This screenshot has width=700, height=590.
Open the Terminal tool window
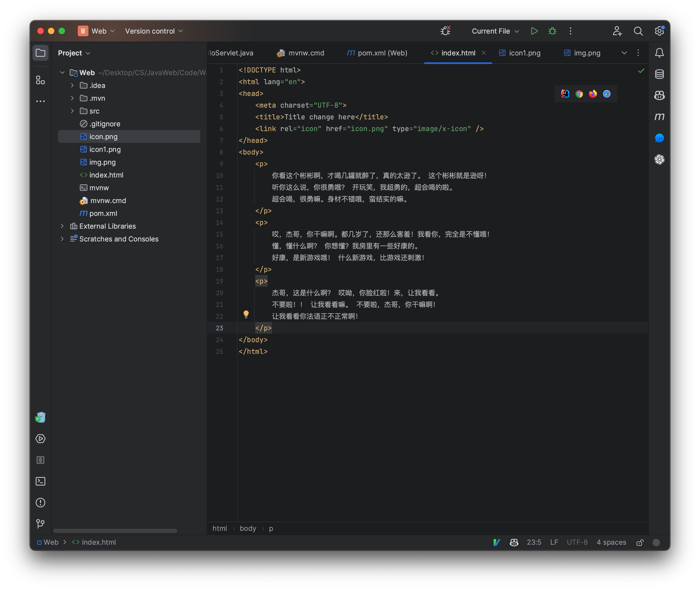40,481
